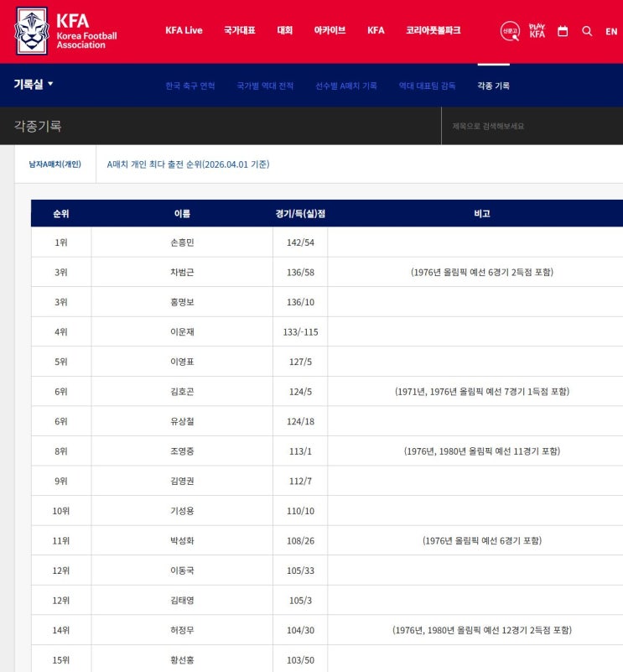Image resolution: width=623 pixels, height=672 pixels.
Task: Select player name 손흥민
Action: [182, 242]
